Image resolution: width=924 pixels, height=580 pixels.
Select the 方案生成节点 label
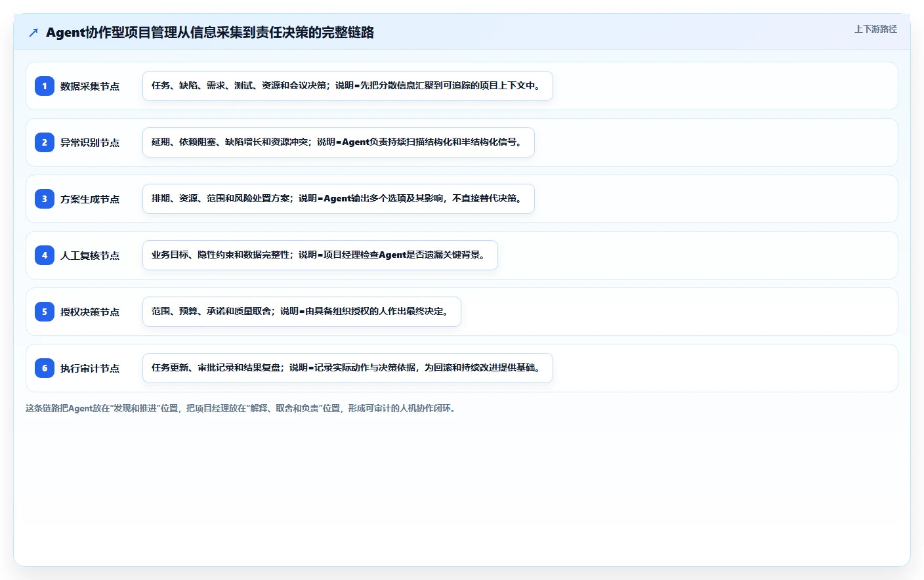click(x=90, y=199)
